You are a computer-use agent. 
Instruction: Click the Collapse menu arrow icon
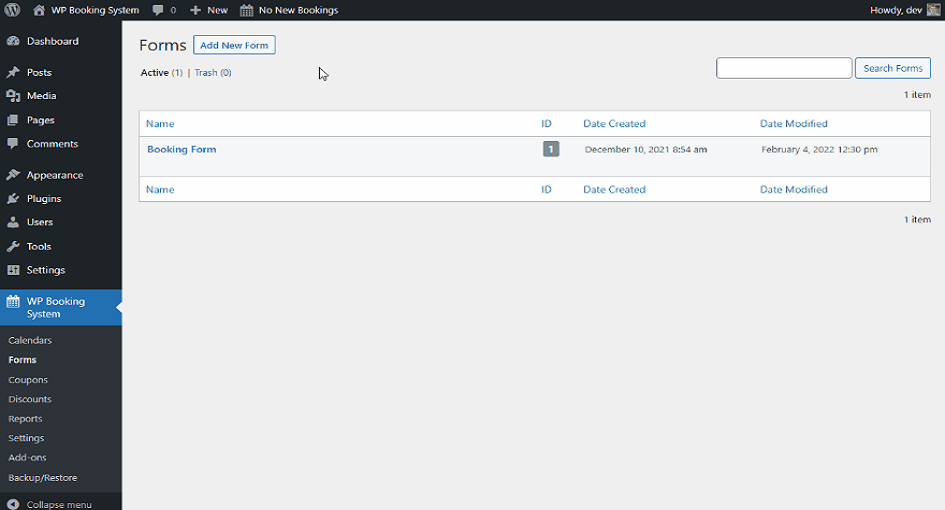[x=13, y=505]
